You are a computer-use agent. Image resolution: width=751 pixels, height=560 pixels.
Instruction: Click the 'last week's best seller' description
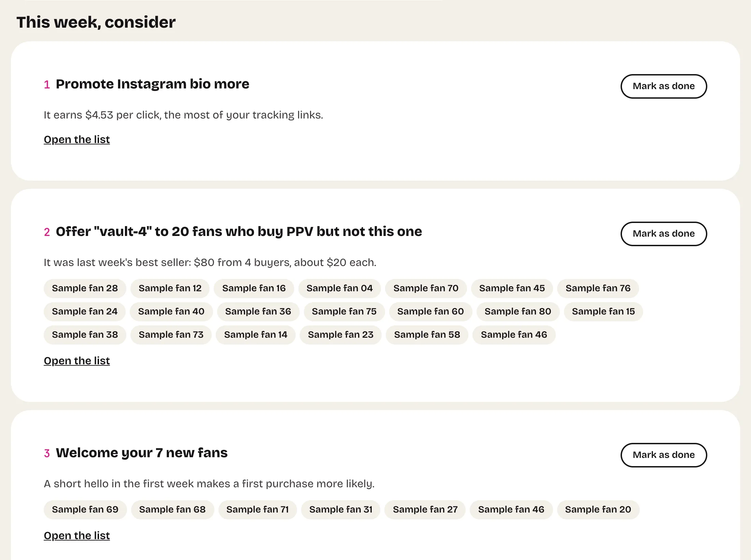(210, 263)
